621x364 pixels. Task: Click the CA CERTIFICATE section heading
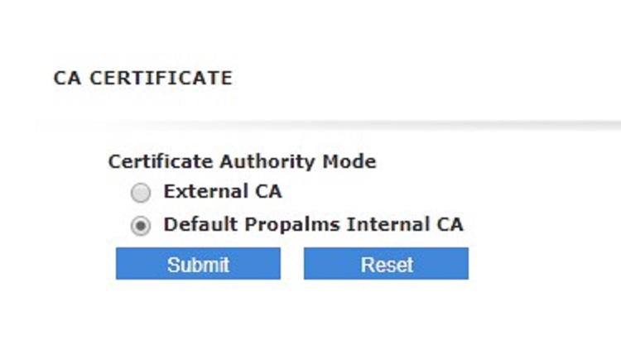[x=143, y=78]
